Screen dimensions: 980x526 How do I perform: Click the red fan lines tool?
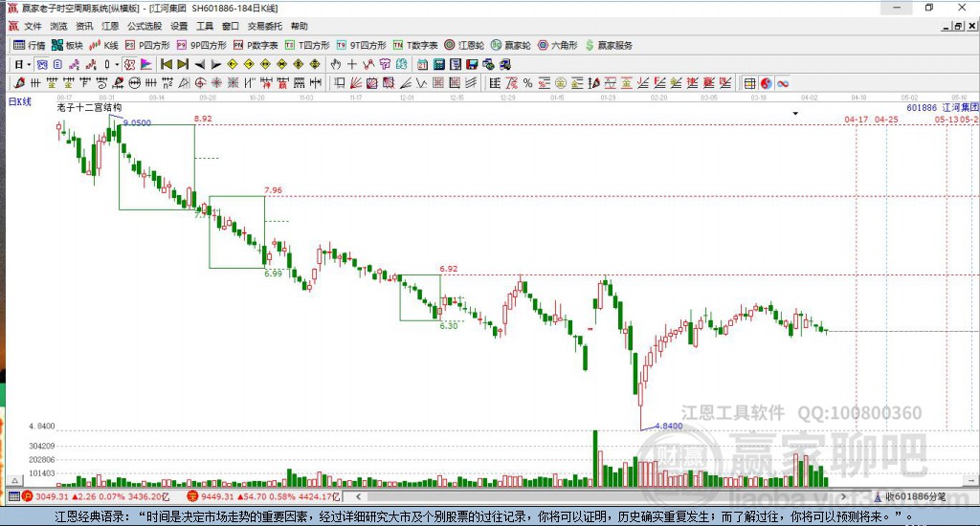[x=356, y=83]
